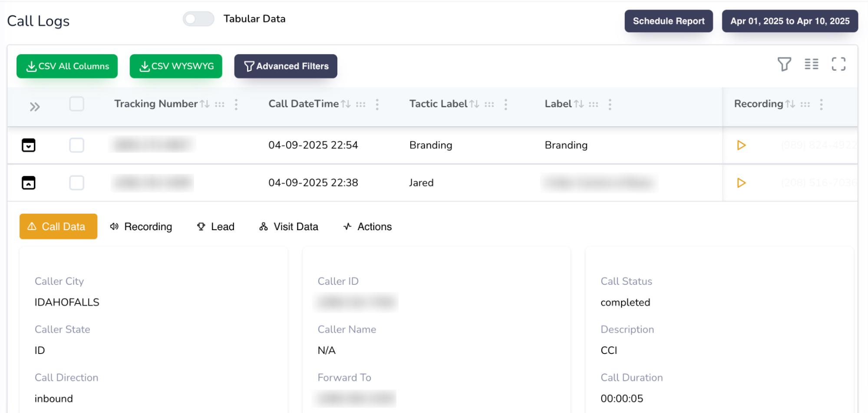This screenshot has width=868, height=413.
Task: Sort by Tracking Number column
Action: (205, 104)
